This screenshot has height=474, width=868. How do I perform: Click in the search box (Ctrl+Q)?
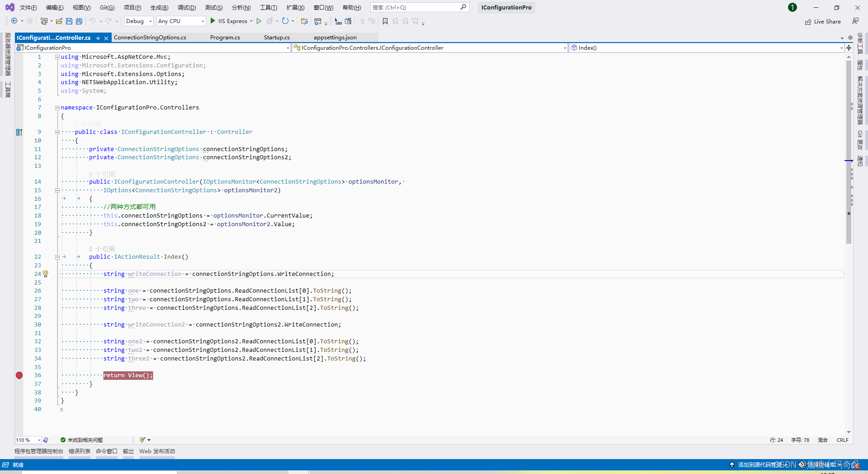point(415,8)
